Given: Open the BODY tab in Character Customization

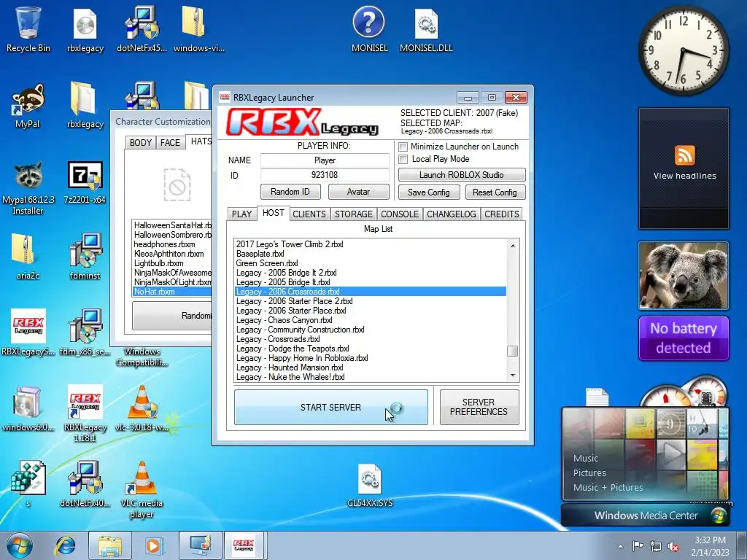Looking at the screenshot, I should click(141, 142).
